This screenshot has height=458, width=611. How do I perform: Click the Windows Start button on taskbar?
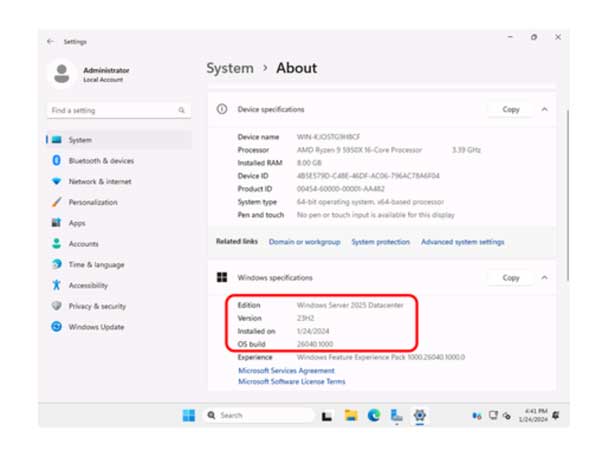tap(188, 415)
